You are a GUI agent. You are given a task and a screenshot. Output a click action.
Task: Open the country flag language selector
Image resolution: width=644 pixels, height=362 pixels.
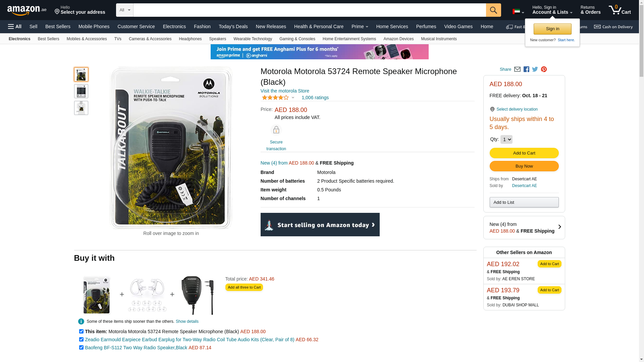pos(518,12)
